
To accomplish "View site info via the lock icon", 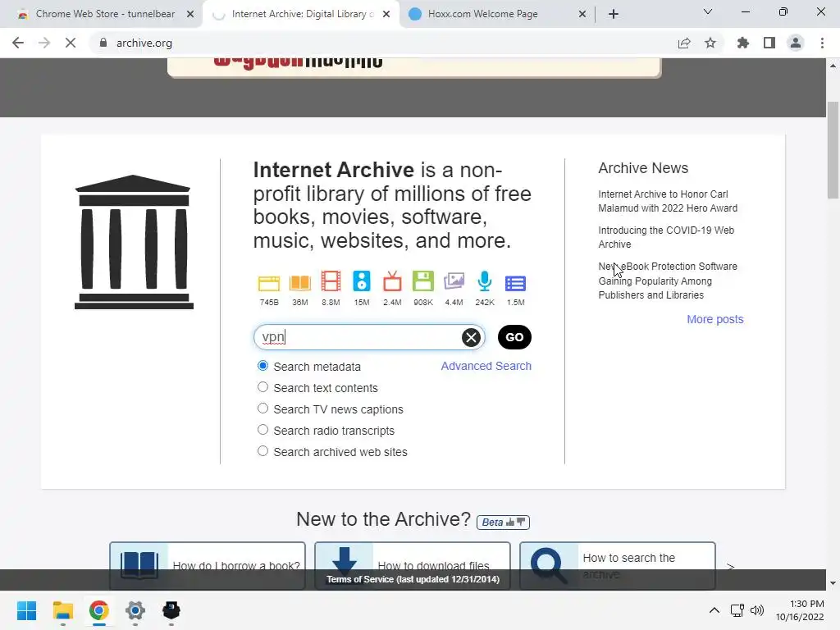I will [x=103, y=43].
